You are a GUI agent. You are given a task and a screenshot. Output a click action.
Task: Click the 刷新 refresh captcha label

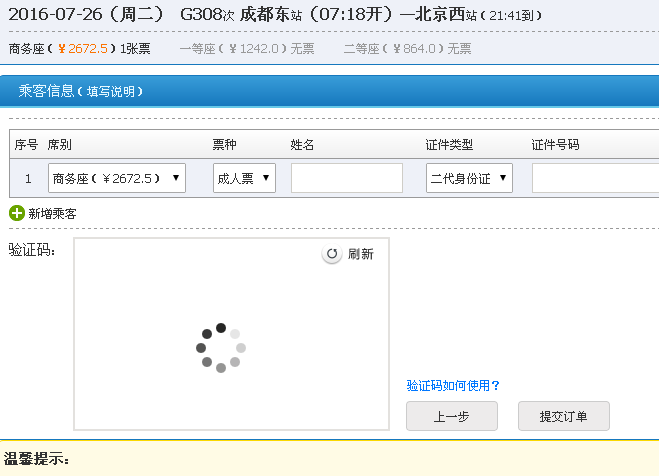click(361, 254)
